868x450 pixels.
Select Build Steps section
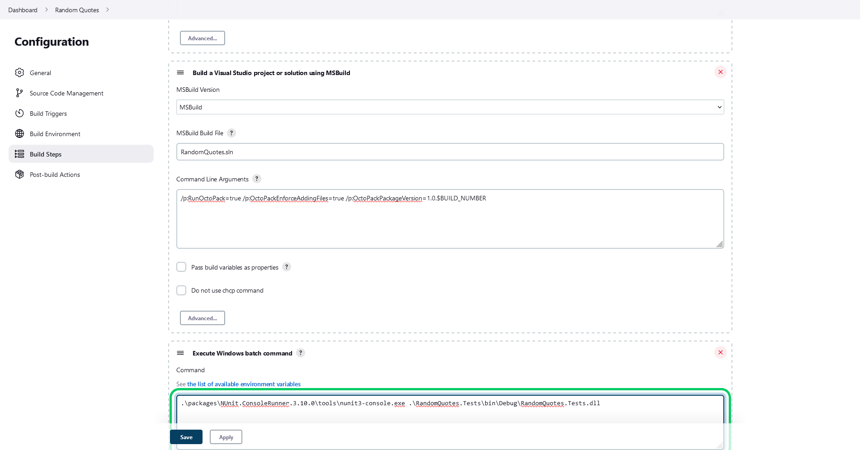[x=81, y=154]
